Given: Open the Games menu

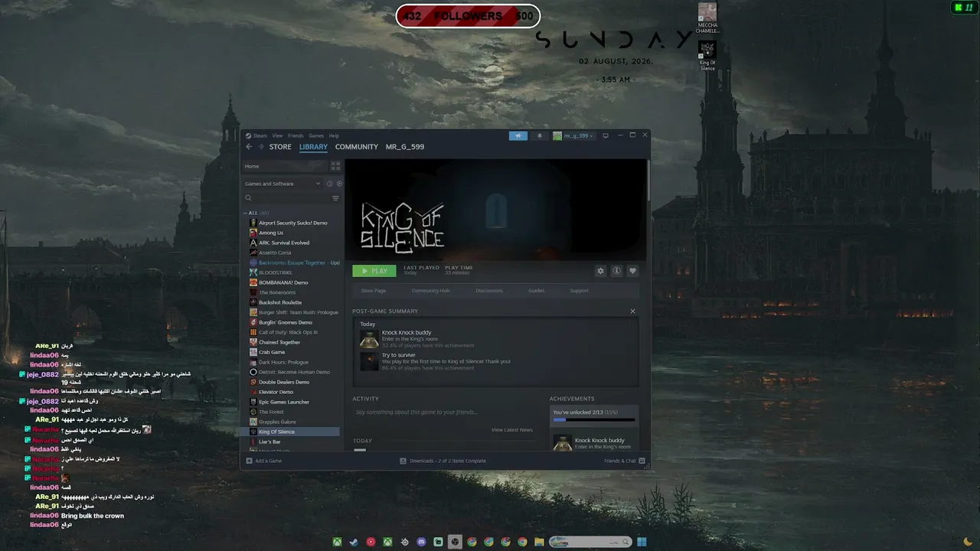Looking at the screenshot, I should tap(316, 135).
